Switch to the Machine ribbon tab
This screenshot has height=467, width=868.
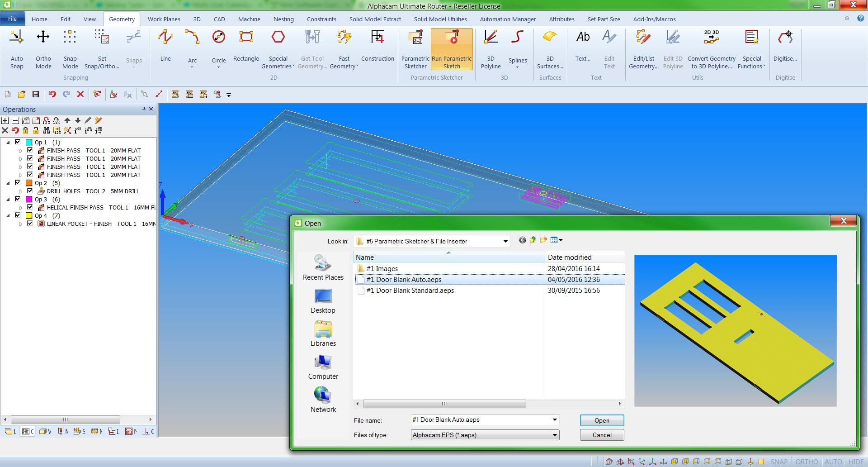(x=249, y=19)
